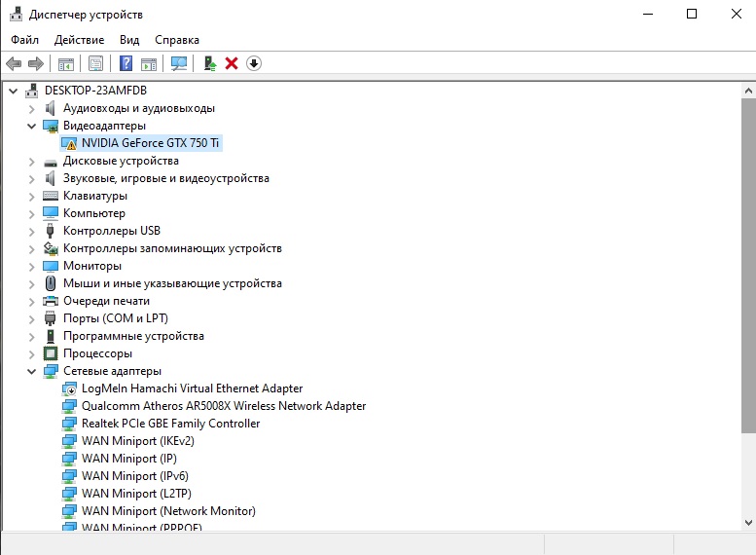Click the red X uninstall device icon

pyautogui.click(x=232, y=63)
